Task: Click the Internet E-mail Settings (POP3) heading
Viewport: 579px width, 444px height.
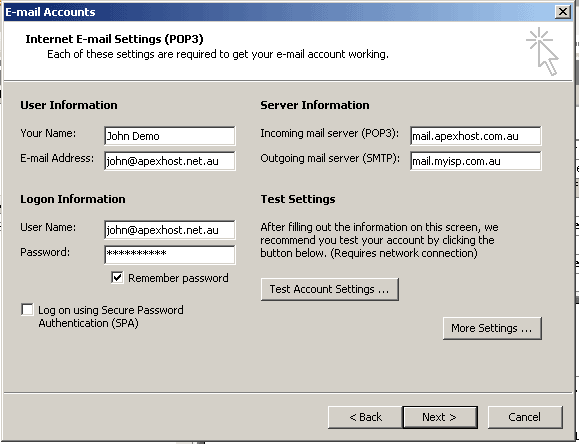Action: [x=114, y=39]
